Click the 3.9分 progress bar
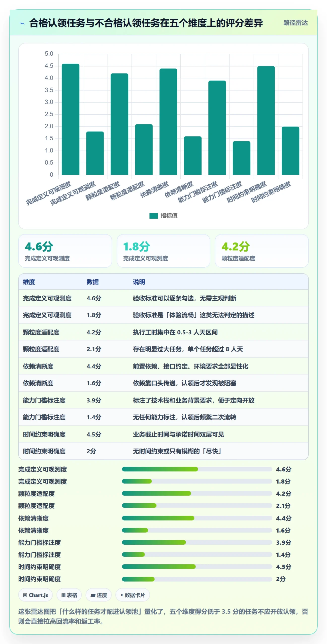 tap(197, 542)
